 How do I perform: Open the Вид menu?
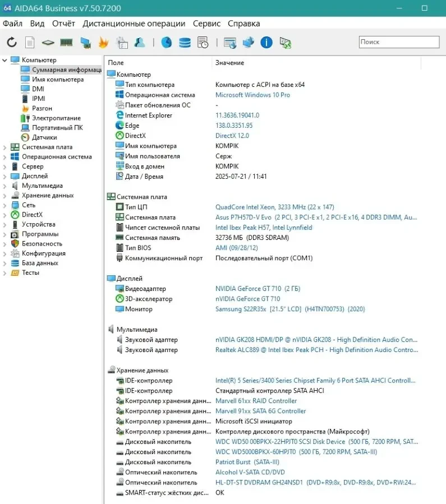pyautogui.click(x=37, y=24)
